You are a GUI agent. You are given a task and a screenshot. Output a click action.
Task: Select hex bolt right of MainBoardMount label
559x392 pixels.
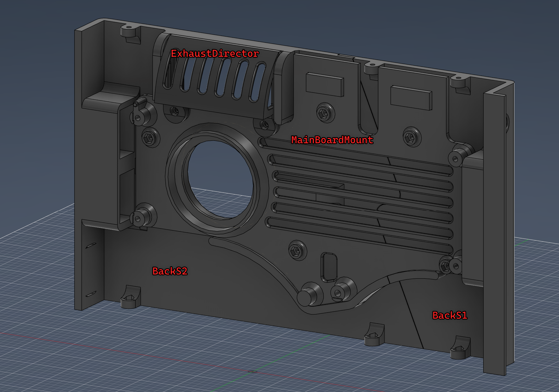point(411,137)
